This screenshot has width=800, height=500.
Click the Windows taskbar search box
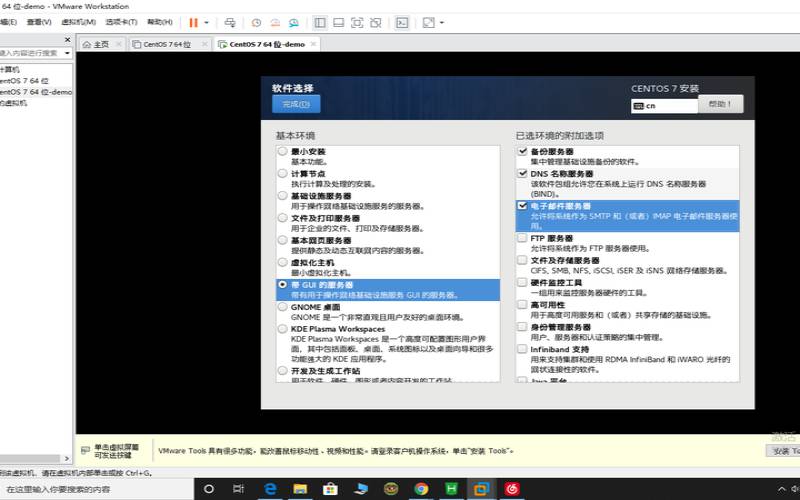[x=97, y=489]
